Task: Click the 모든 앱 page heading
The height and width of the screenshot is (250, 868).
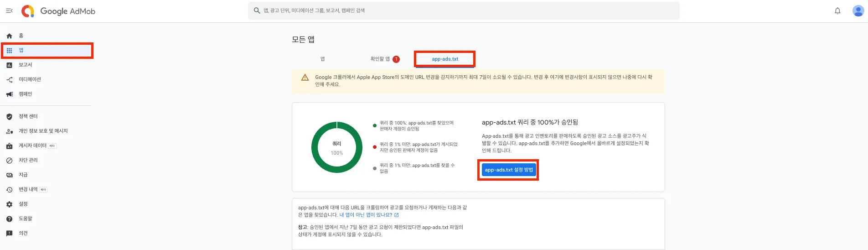Action: coord(303,40)
